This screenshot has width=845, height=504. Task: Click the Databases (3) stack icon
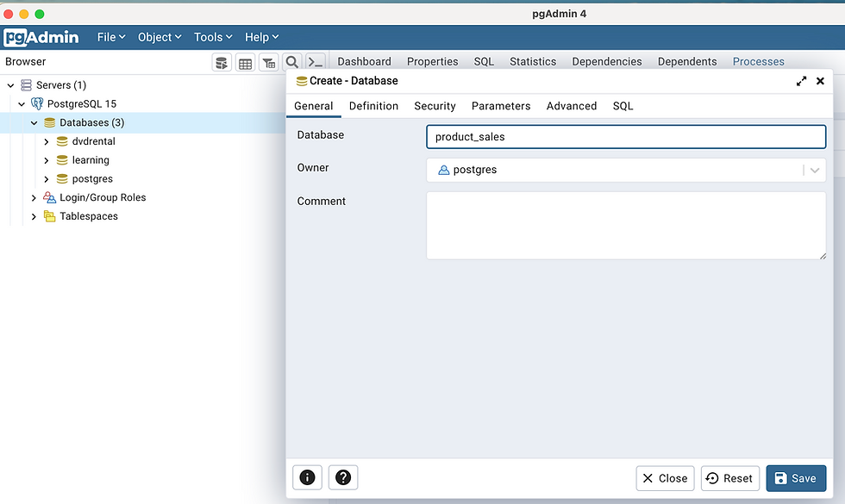click(x=50, y=122)
